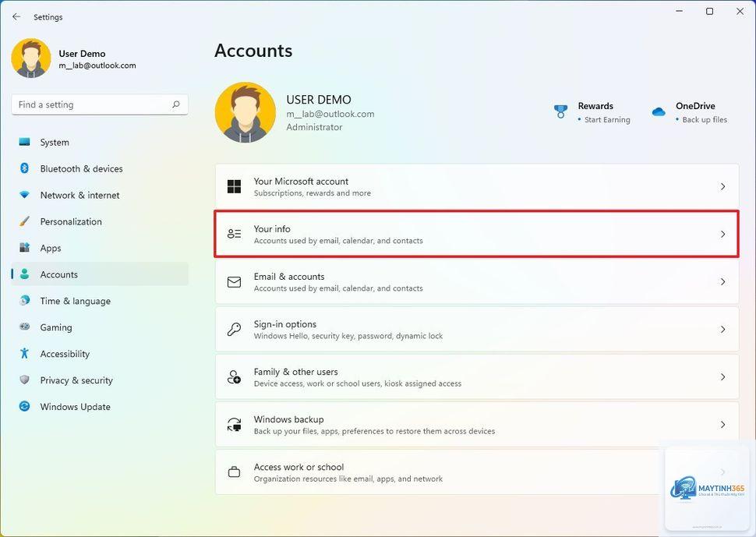Click the search magnifier icon
The width and height of the screenshot is (756, 537).
point(176,104)
